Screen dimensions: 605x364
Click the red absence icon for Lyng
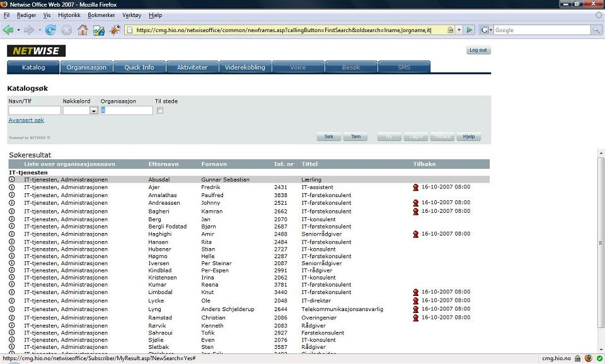pos(415,309)
